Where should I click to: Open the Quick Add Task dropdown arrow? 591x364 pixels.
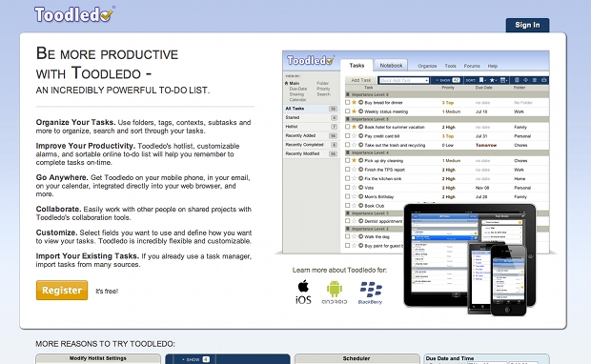pyautogui.click(x=426, y=80)
